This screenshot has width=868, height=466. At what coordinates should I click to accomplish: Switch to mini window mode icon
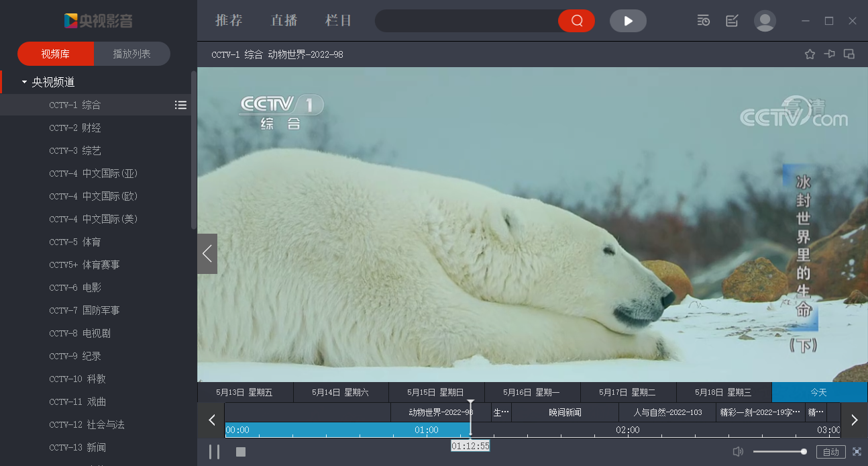849,54
